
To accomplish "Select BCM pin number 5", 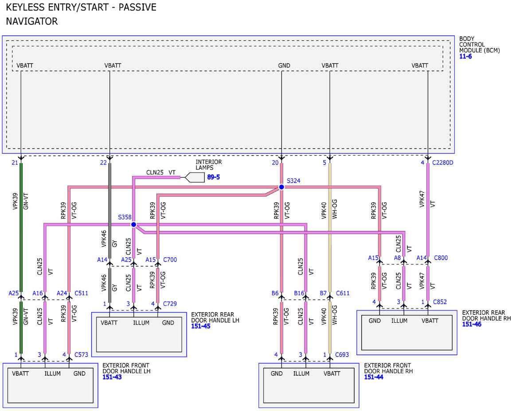I will pyautogui.click(x=325, y=163).
